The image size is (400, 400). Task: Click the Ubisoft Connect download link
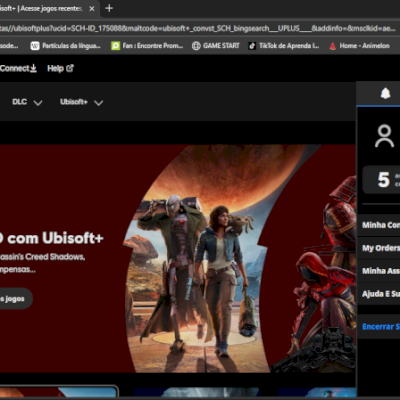tap(18, 68)
